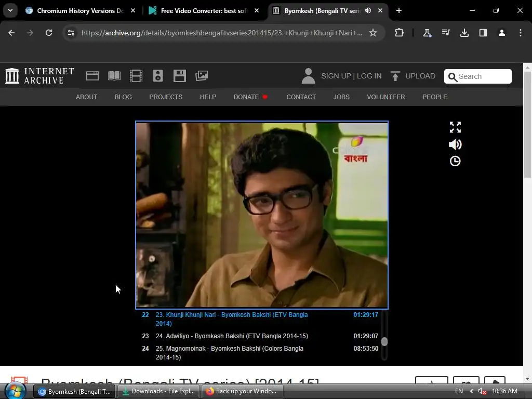Show hidden tray icons arrow
The image size is (532, 399).
point(471,391)
